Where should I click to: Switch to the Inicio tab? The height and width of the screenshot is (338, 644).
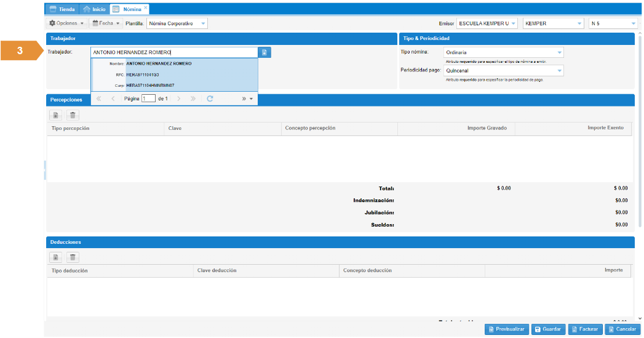point(94,9)
